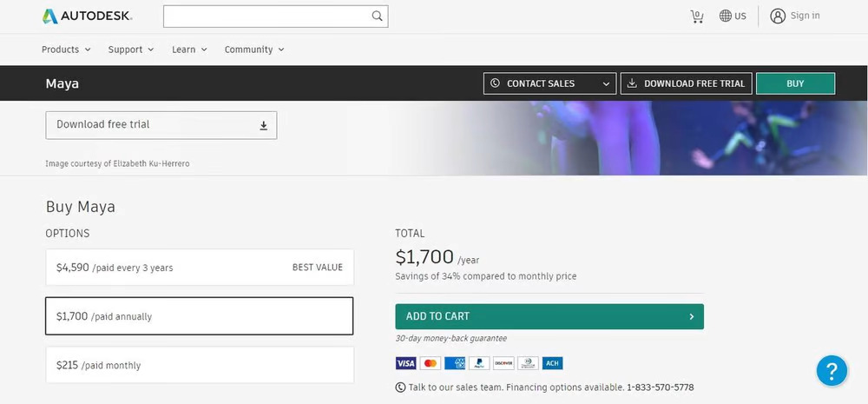Select the $215 paid monthly option
This screenshot has height=404, width=868.
pyautogui.click(x=200, y=365)
